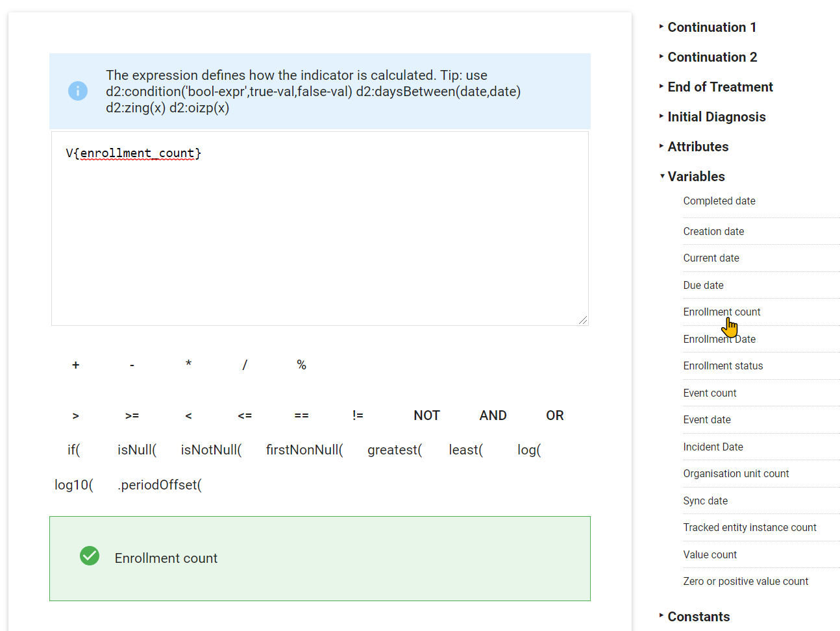Insert the == equality operator
Viewport: 840px width, 631px height.
(301, 415)
